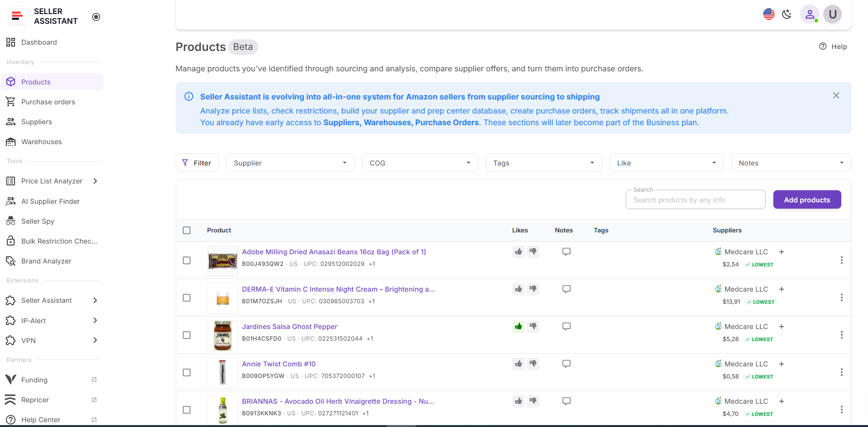Open the Supplier filter dropdown
The image size is (868, 427).
[290, 163]
